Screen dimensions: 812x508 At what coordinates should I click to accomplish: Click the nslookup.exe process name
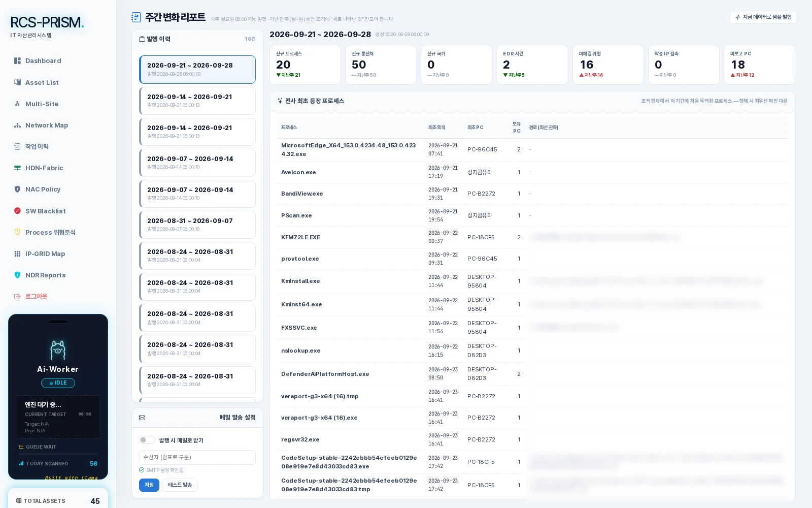pos(301,351)
